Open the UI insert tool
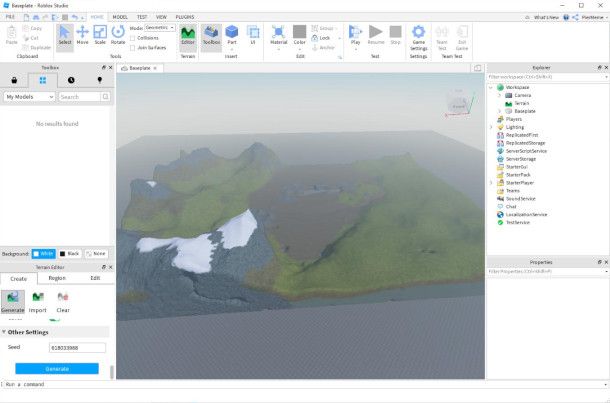Screen dimensions: 610x403 pos(253,35)
